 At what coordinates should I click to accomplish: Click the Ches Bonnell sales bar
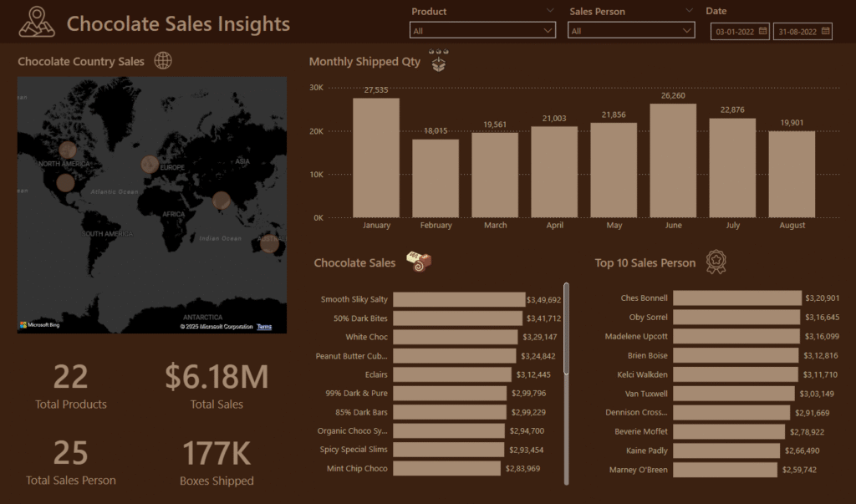coord(736,298)
